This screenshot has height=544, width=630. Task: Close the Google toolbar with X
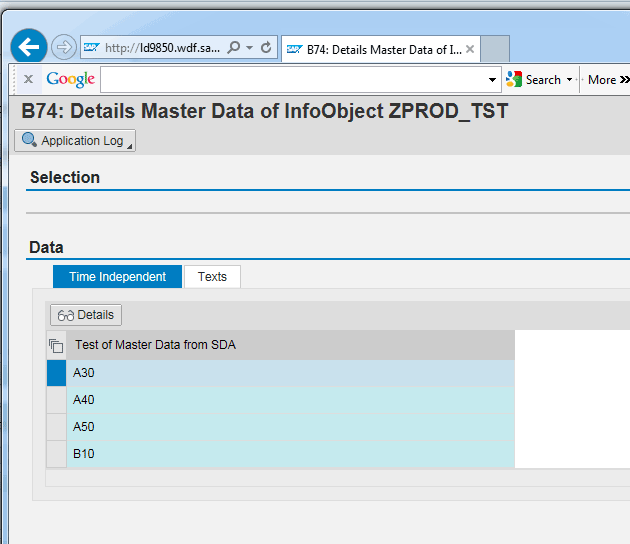[x=28, y=79]
